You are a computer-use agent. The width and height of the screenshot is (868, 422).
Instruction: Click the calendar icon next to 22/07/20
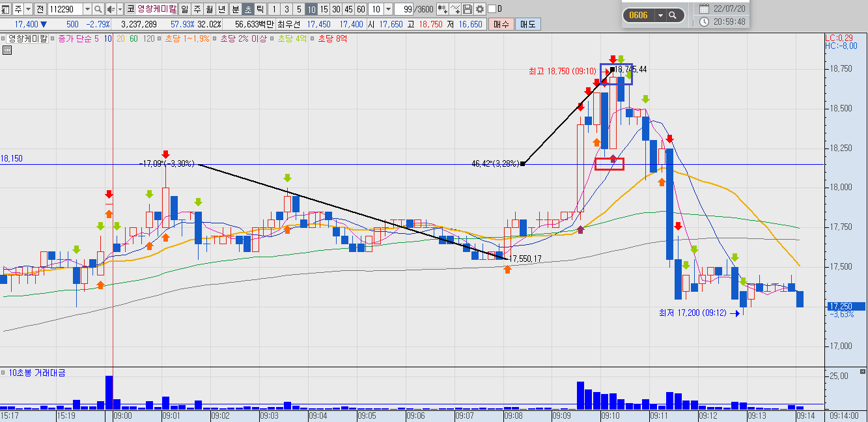tap(704, 9)
